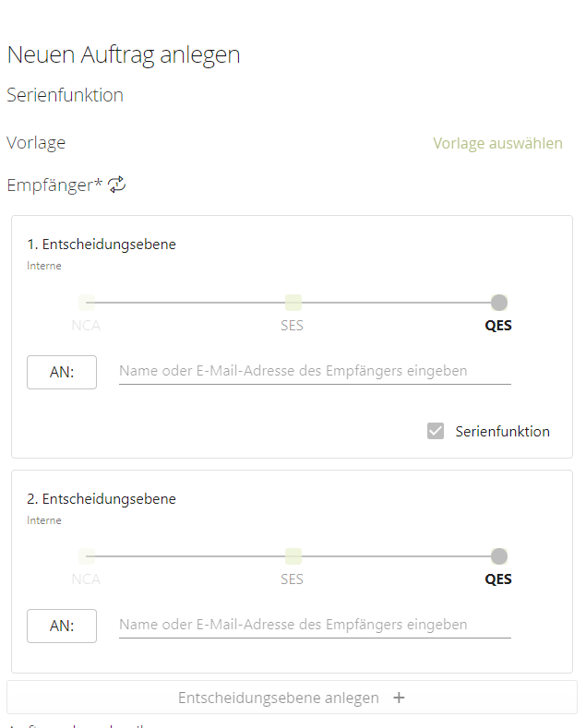The width and height of the screenshot is (586, 728).
Task: Focus recipient input field in 1. Entscheidungsebene
Action: pos(314,371)
